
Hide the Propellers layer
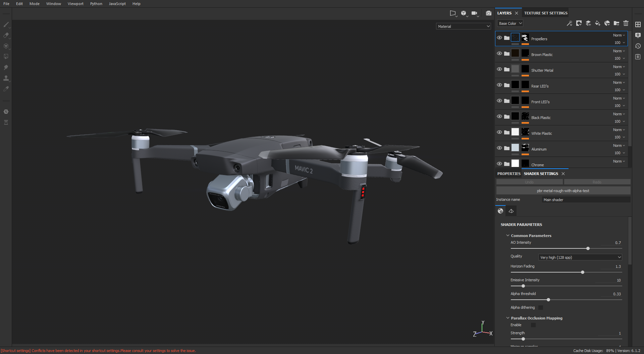pyautogui.click(x=499, y=38)
